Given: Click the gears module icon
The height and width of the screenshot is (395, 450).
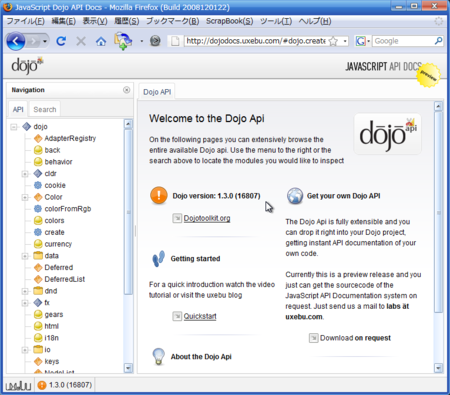Looking at the screenshot, I should pos(38,315).
